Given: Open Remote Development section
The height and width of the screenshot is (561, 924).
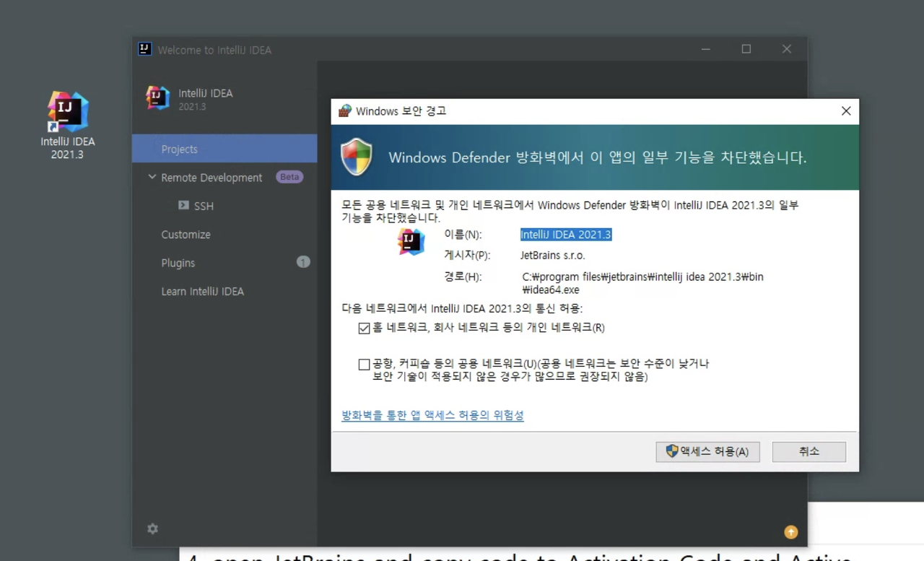Looking at the screenshot, I should [212, 178].
